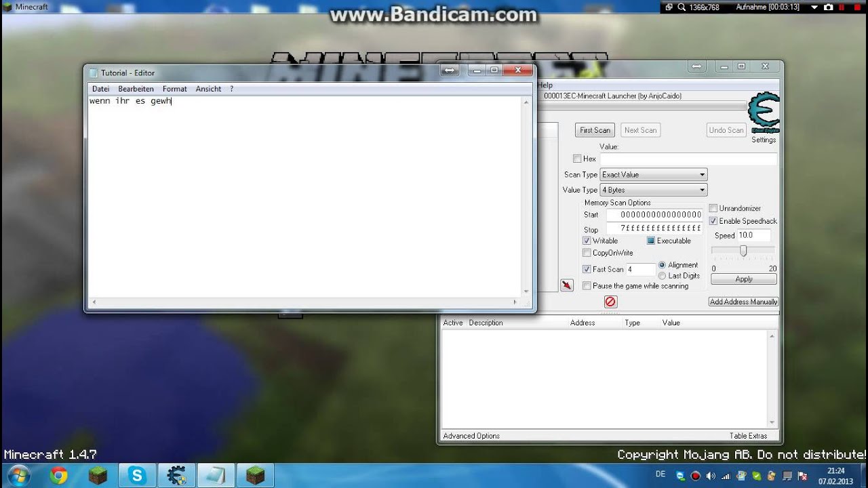Open Google Chrome from taskbar
This screenshot has height=488, width=868.
click(x=58, y=476)
